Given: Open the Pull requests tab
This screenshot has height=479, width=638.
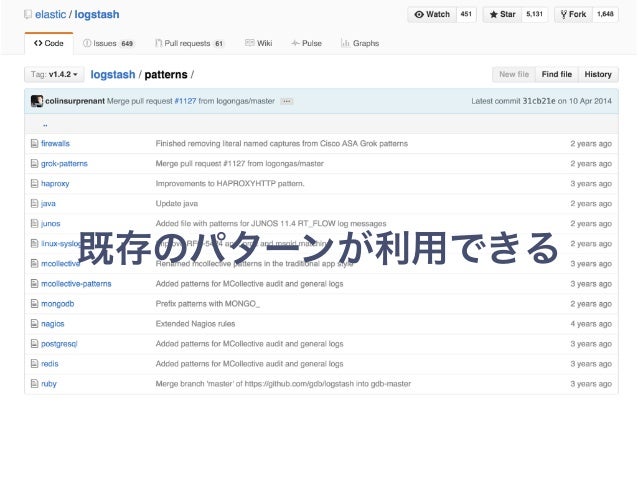Looking at the screenshot, I should click(190, 43).
